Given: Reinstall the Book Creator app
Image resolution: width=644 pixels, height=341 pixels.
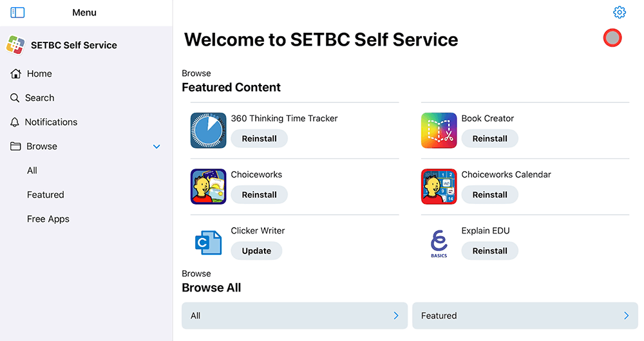Looking at the screenshot, I should (489, 138).
